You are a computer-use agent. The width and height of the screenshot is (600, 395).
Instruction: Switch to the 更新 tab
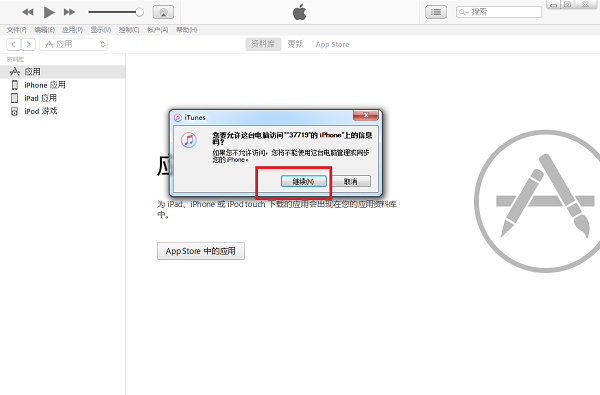295,44
